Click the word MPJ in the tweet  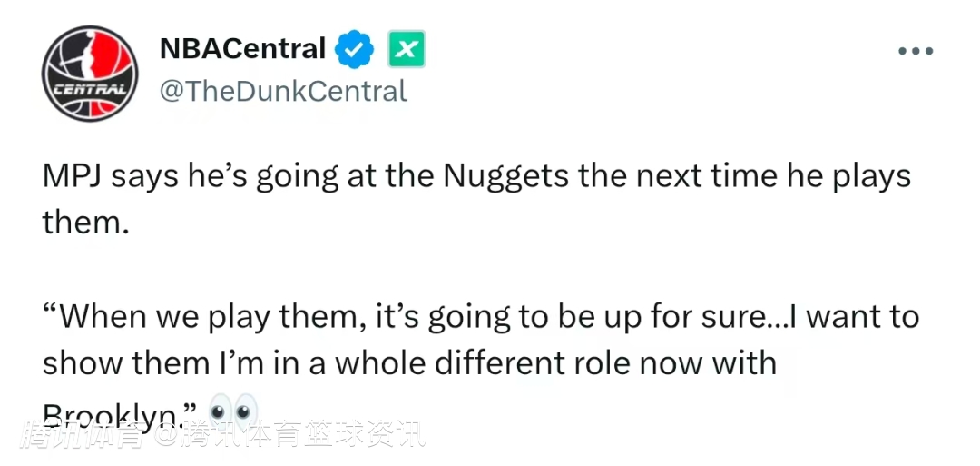pyautogui.click(x=74, y=178)
